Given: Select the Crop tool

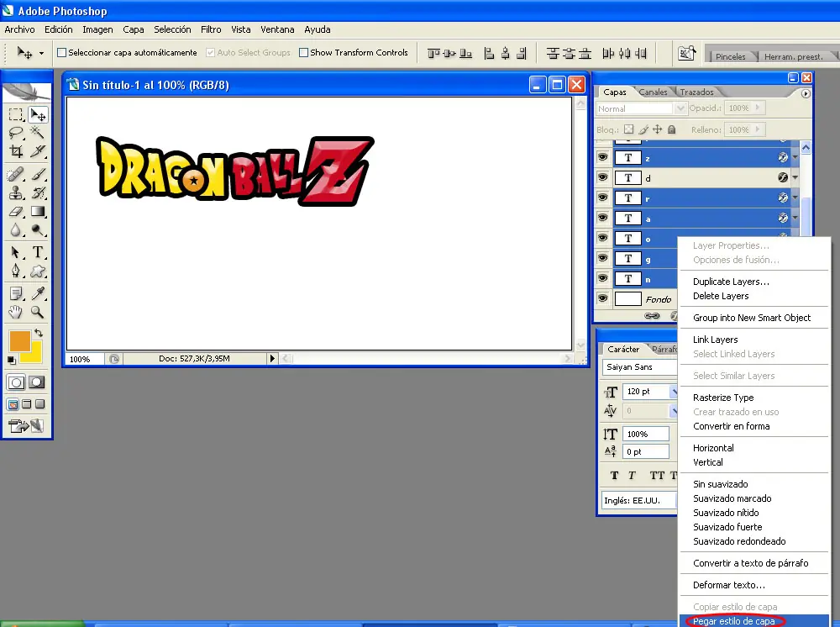Looking at the screenshot, I should pyautogui.click(x=16, y=151).
